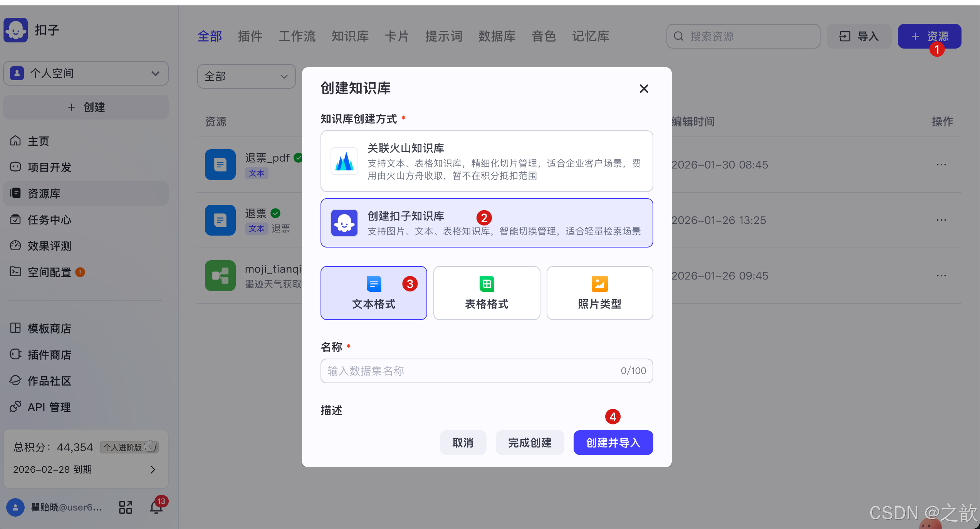Switch to the 数据库 tab
980x529 pixels.
click(x=497, y=36)
